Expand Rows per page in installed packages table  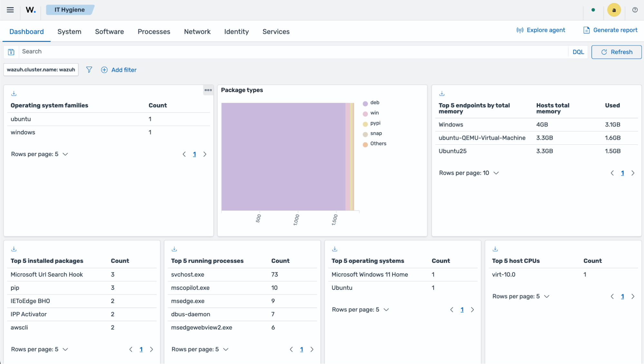point(40,349)
